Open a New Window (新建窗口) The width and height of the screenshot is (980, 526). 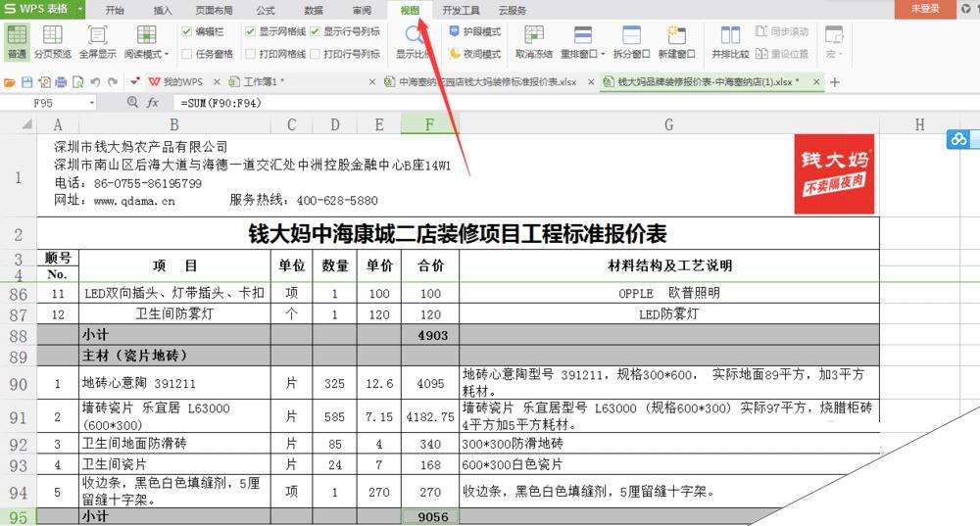pos(676,41)
